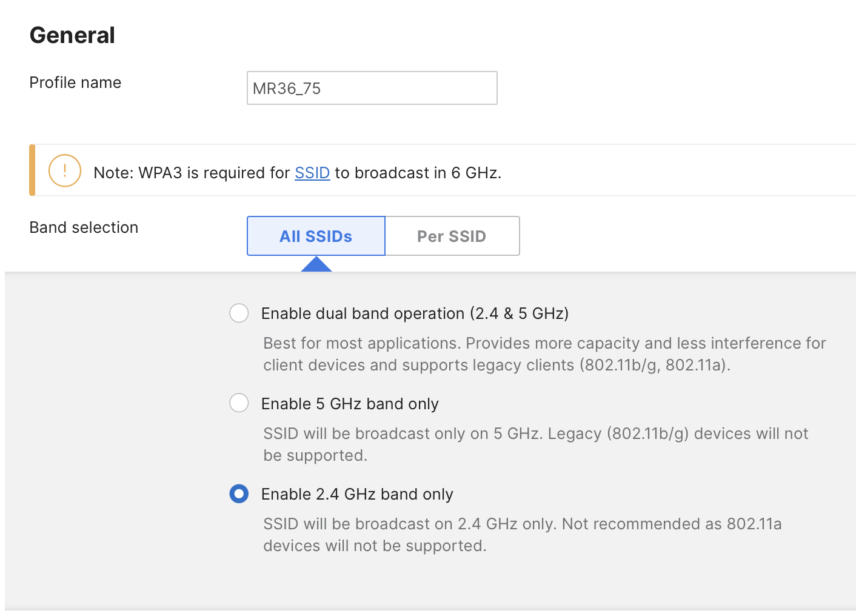Click inside the Profile name text field
This screenshot has width=856, height=616.
[371, 88]
